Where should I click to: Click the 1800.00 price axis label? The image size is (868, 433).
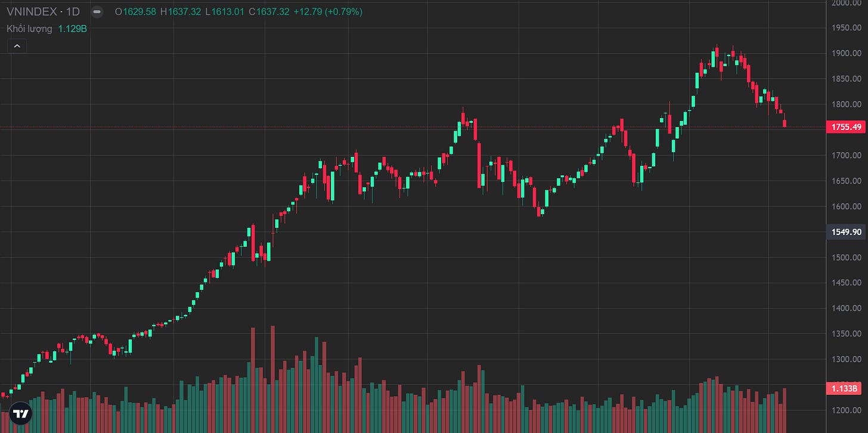[x=848, y=104]
